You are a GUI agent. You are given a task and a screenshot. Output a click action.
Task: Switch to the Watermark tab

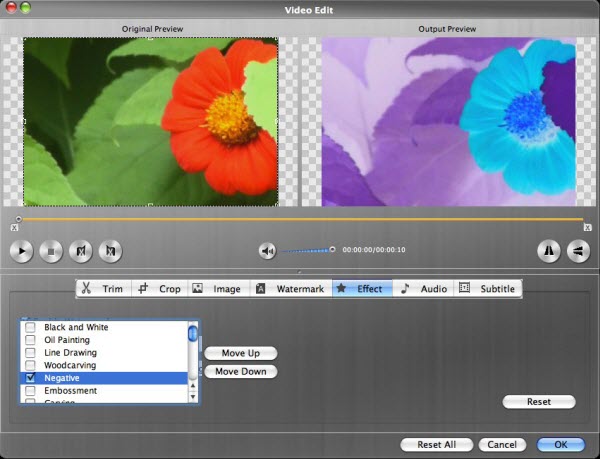pyautogui.click(x=291, y=288)
